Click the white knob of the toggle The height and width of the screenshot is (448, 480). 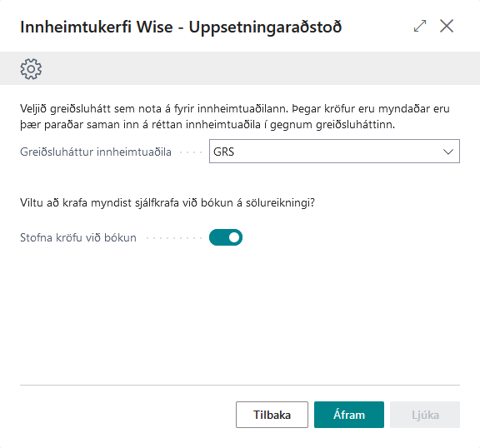(234, 237)
